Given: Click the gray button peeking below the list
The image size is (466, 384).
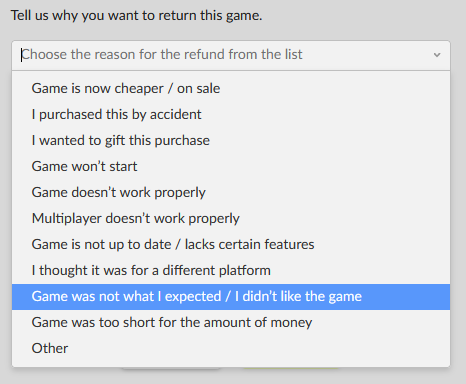Looking at the screenshot, I should point(171,368).
